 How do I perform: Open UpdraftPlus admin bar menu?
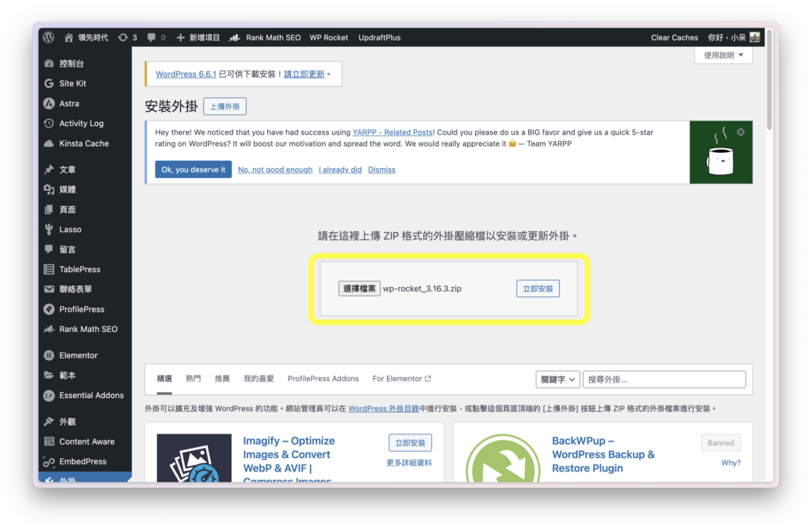[380, 37]
